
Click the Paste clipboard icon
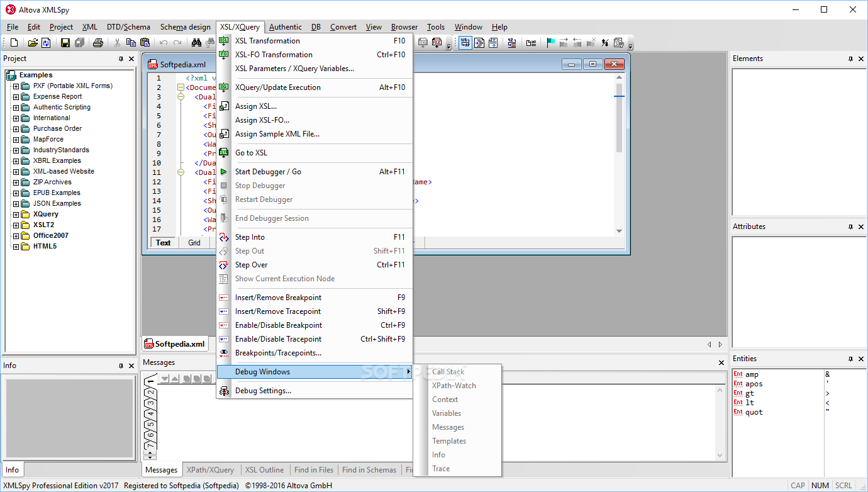(145, 43)
